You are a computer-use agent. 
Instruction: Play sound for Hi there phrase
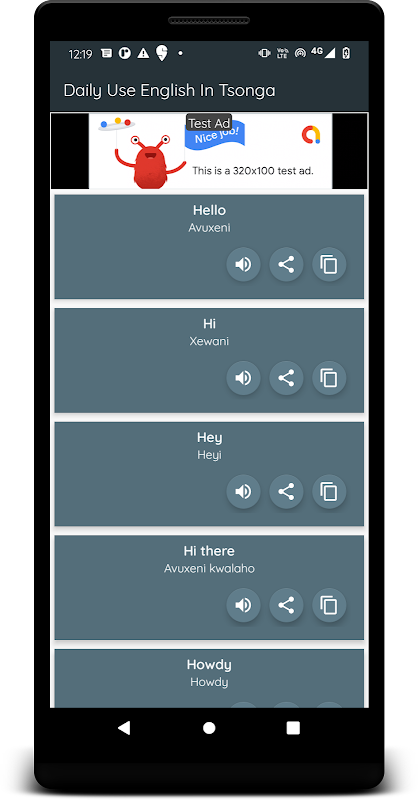(243, 605)
